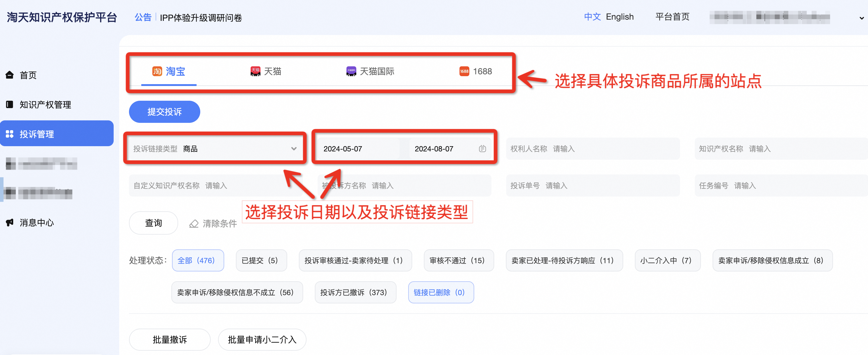This screenshot has height=355, width=868.
Task: Click the eraser icon beside 清除条件
Action: tap(194, 223)
